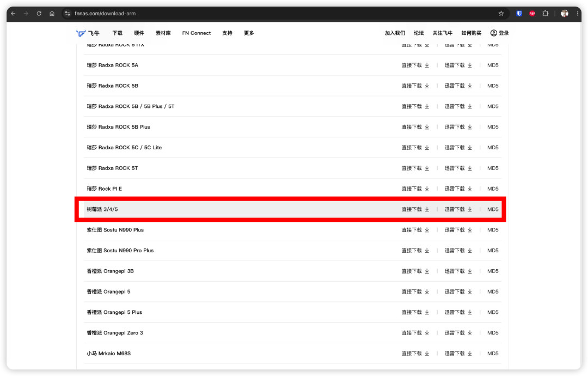Image resolution: width=588 pixels, height=376 pixels.
Task: Open the extensions puzzle icon
Action: tap(545, 14)
